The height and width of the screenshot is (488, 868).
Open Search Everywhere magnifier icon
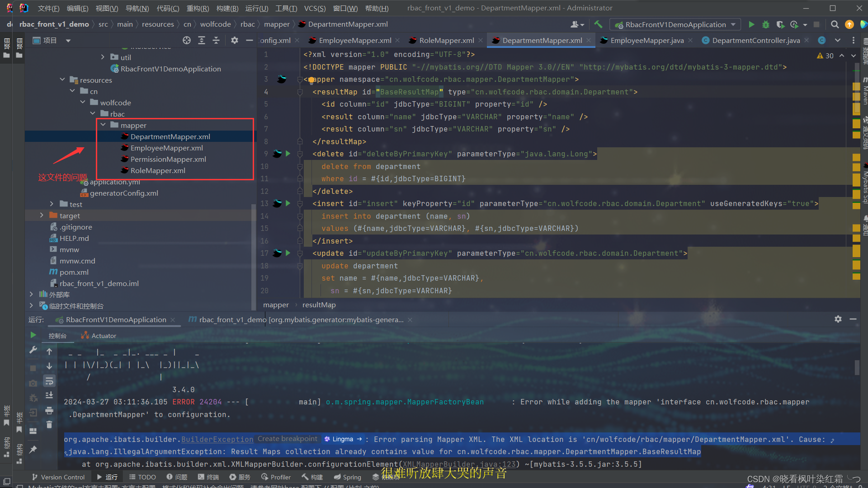(x=835, y=24)
